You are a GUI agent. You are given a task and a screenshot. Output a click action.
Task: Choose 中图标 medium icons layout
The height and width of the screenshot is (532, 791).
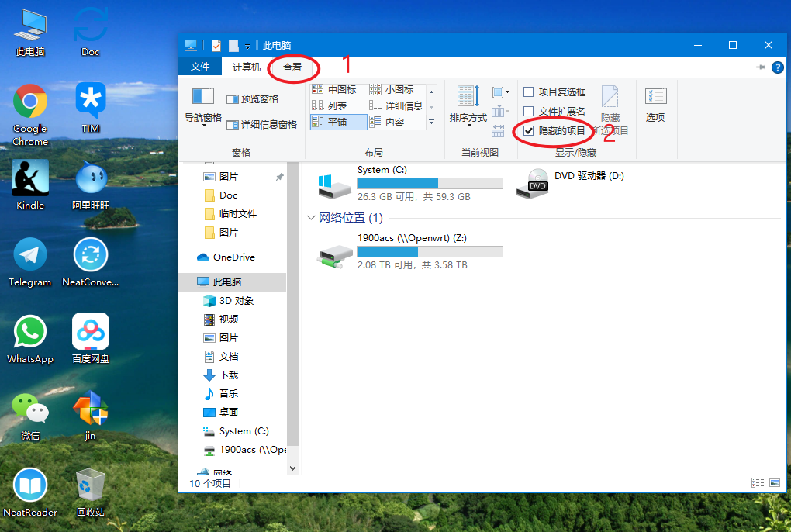334,90
